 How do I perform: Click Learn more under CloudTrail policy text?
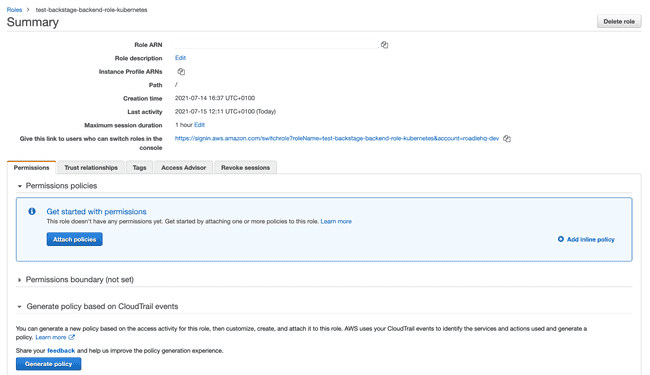[x=51, y=337]
